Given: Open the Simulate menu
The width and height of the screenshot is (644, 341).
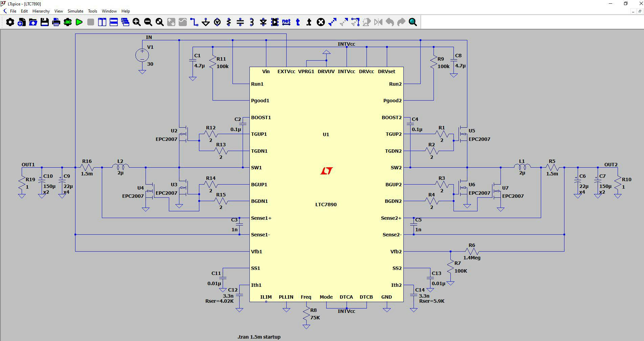Looking at the screenshot, I should click(x=75, y=11).
